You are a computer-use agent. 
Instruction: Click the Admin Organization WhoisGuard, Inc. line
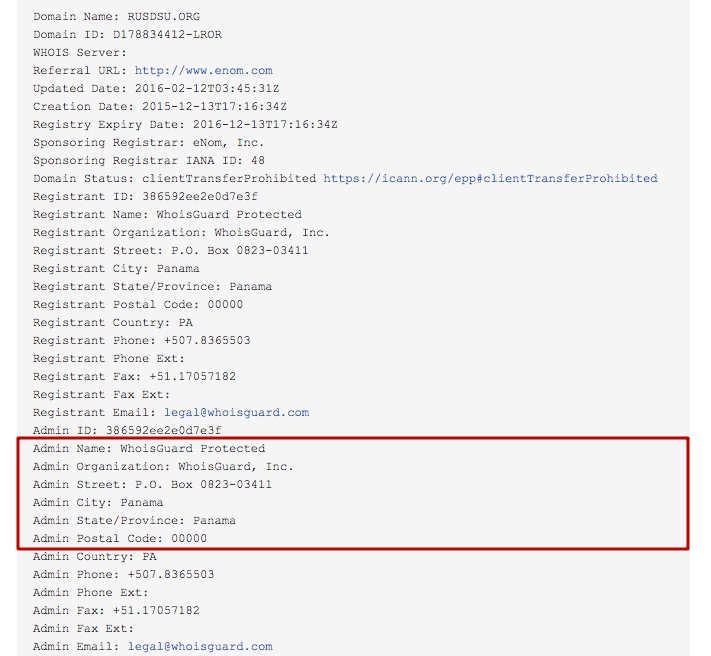click(163, 466)
